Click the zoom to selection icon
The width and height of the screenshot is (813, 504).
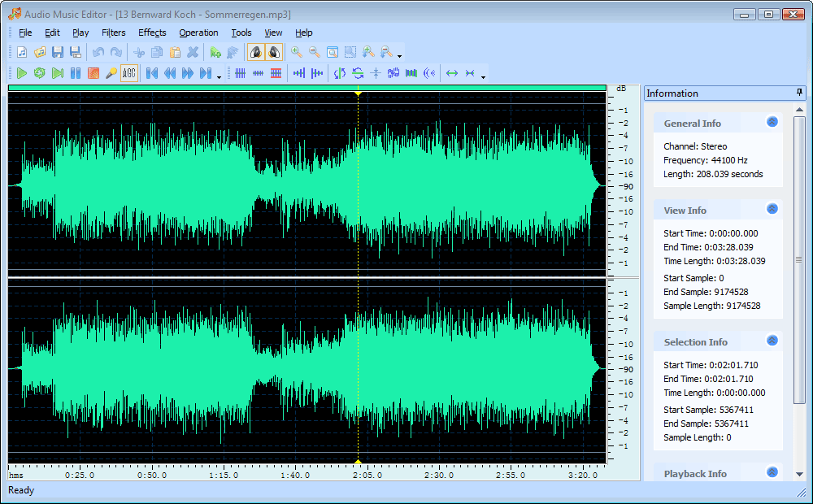350,52
